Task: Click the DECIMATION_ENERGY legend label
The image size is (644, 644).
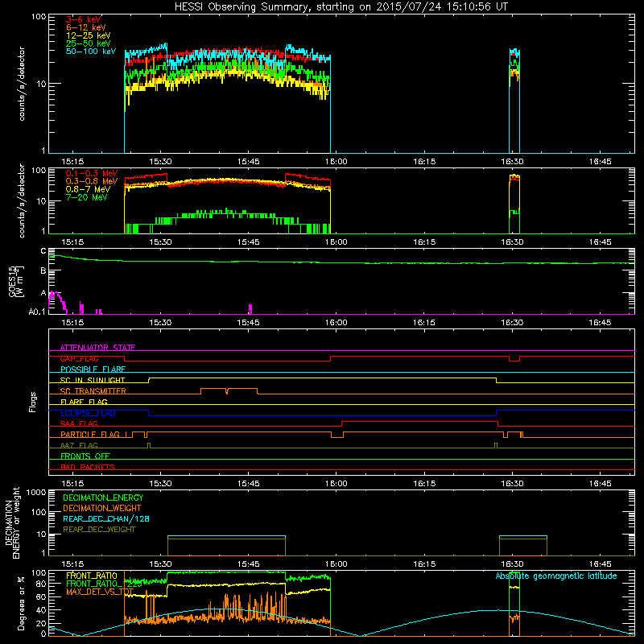Action: (103, 497)
